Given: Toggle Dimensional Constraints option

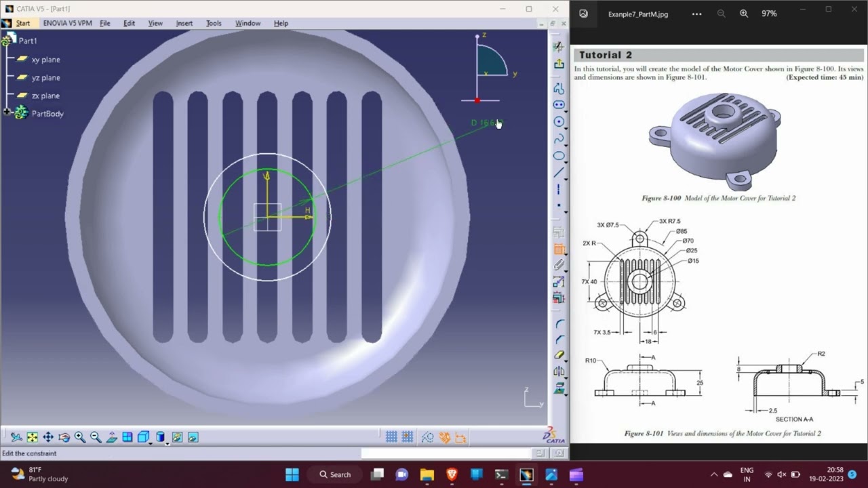Looking at the screenshot, I should (460, 437).
